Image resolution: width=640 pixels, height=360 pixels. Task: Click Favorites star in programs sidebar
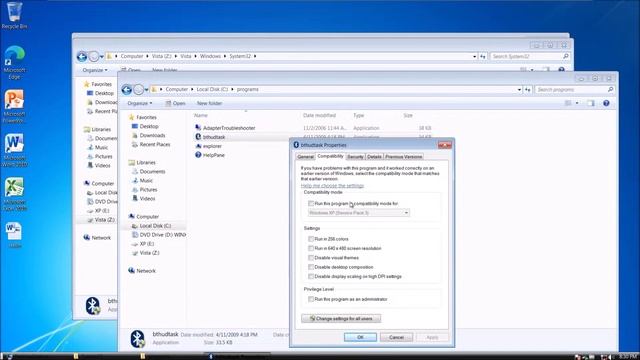pos(131,117)
